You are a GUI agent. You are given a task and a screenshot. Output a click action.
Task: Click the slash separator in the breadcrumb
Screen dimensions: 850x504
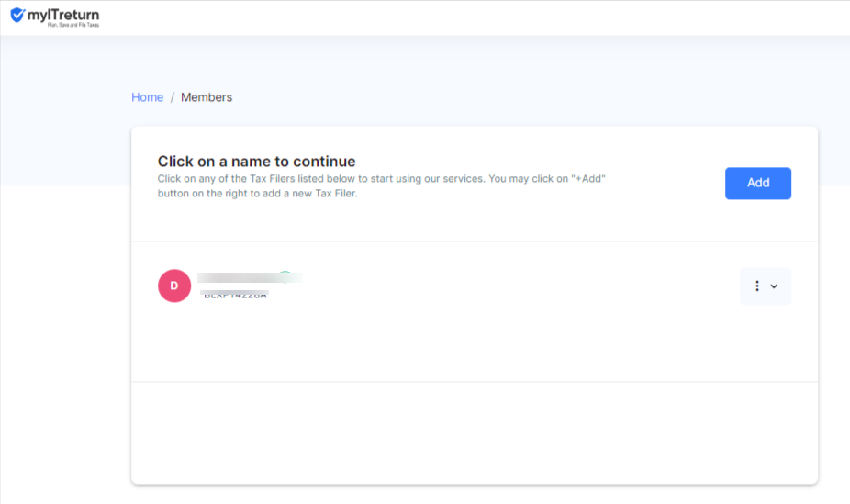coord(172,97)
